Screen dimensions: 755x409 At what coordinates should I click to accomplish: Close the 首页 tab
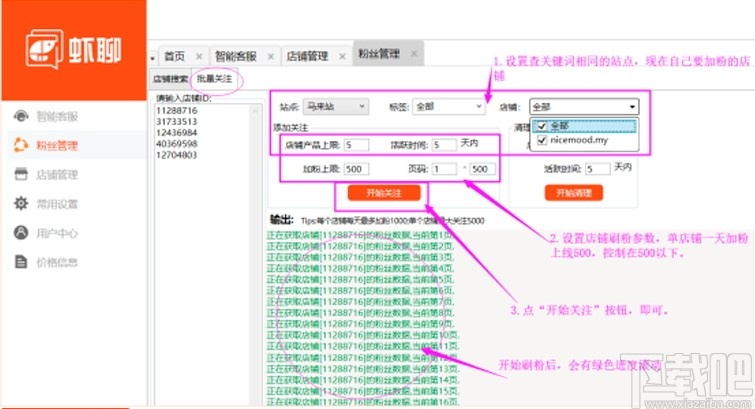tap(199, 56)
